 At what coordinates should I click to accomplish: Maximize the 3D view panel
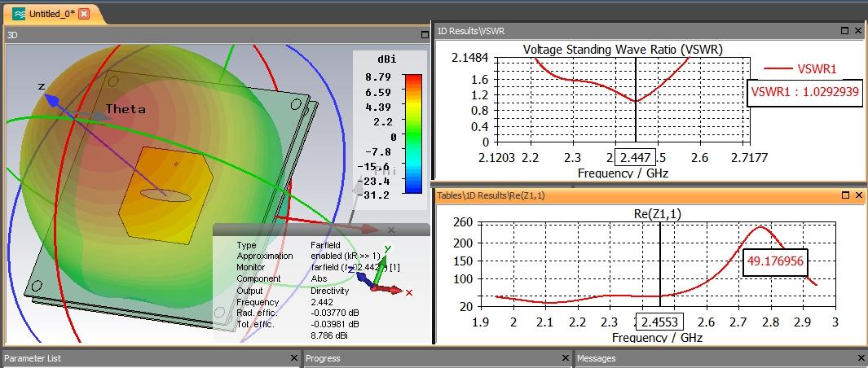(424, 34)
